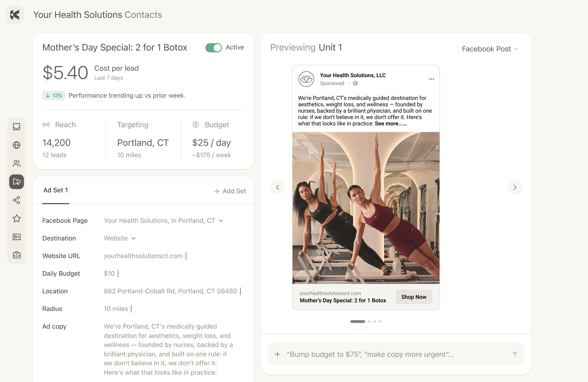Click the lotus profile avatar in ad preview
This screenshot has height=382, width=588.
[x=306, y=79]
